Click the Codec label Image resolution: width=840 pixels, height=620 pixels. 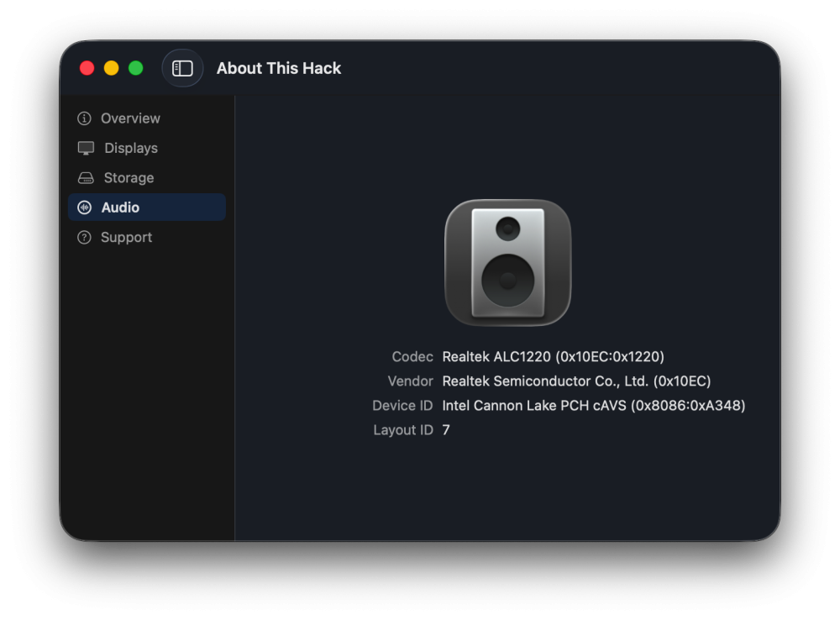coord(412,357)
